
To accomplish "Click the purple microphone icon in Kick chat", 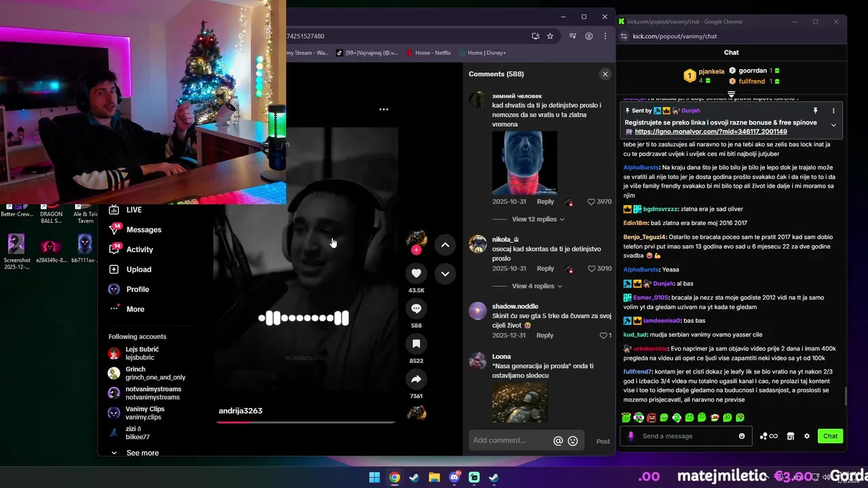I will [631, 436].
